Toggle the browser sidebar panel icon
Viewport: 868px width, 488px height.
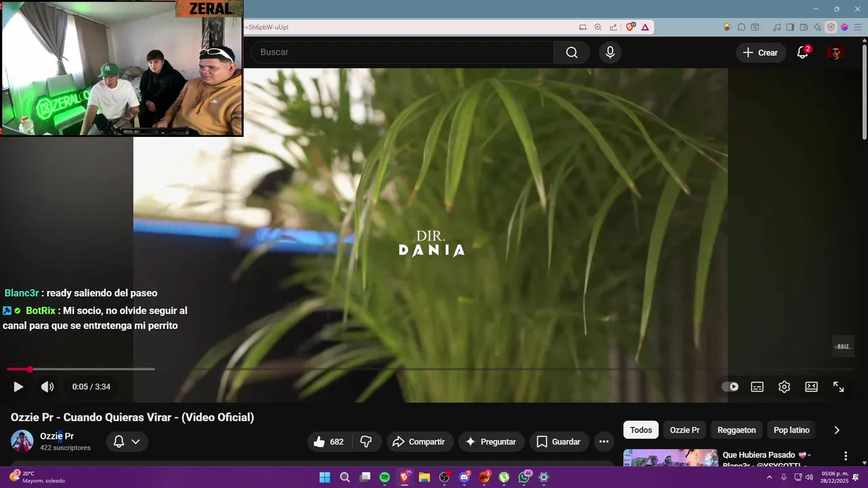(x=791, y=27)
